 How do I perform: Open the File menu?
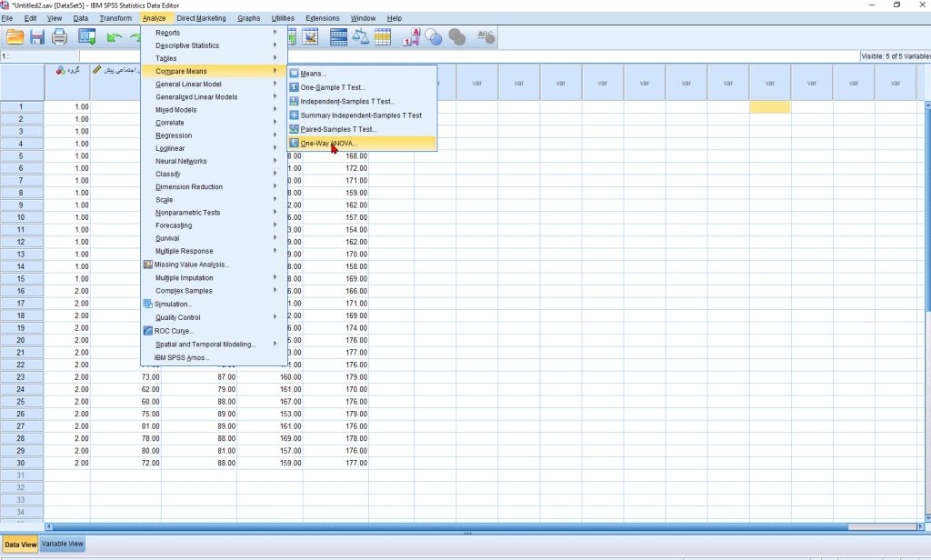click(7, 18)
